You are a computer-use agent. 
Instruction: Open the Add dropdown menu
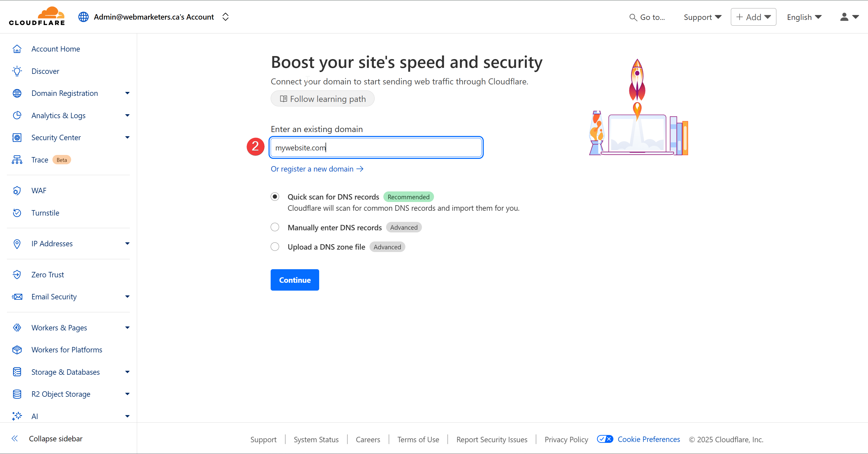tap(753, 17)
